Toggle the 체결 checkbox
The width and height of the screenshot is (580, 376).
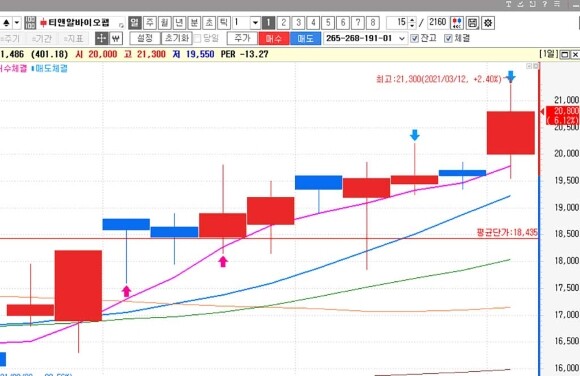(448, 38)
